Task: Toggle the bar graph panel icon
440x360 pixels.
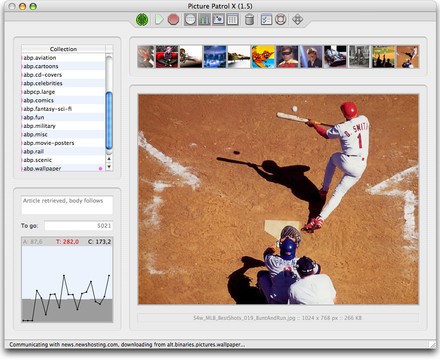Action: point(204,20)
